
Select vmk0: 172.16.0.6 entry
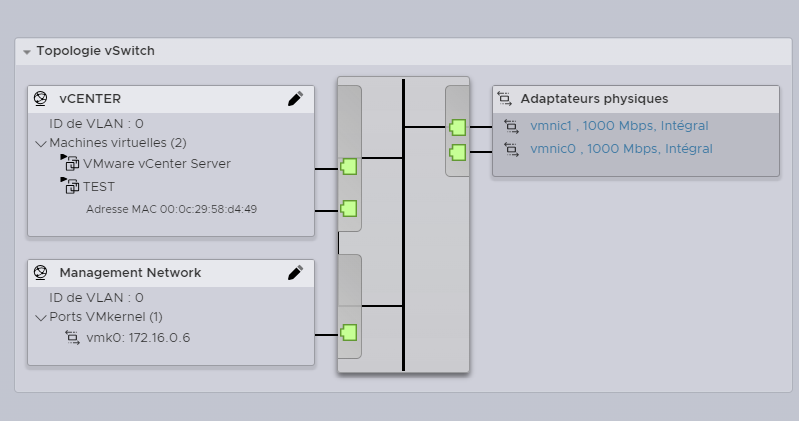coord(138,338)
